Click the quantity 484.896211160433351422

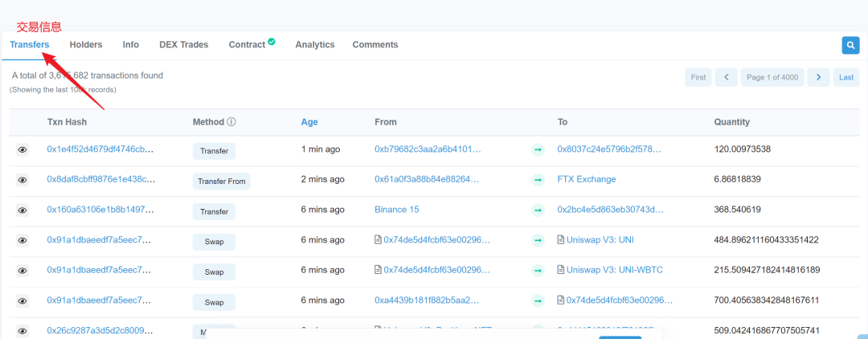(x=766, y=240)
